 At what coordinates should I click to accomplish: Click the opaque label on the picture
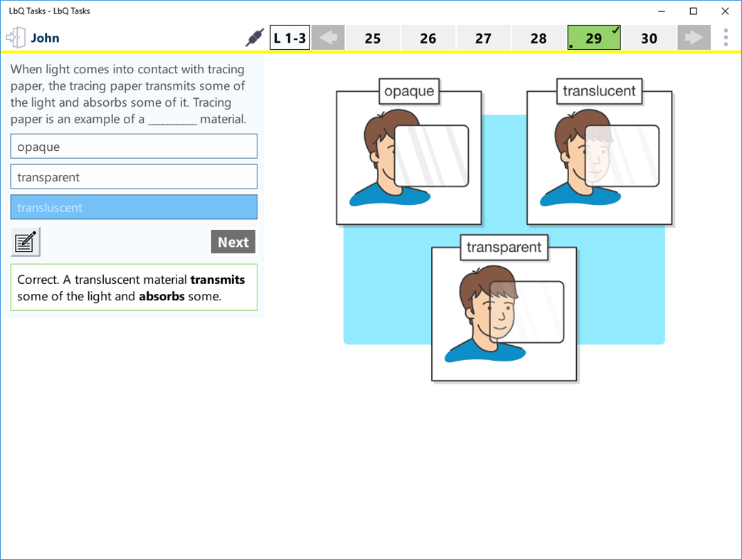coord(409,91)
